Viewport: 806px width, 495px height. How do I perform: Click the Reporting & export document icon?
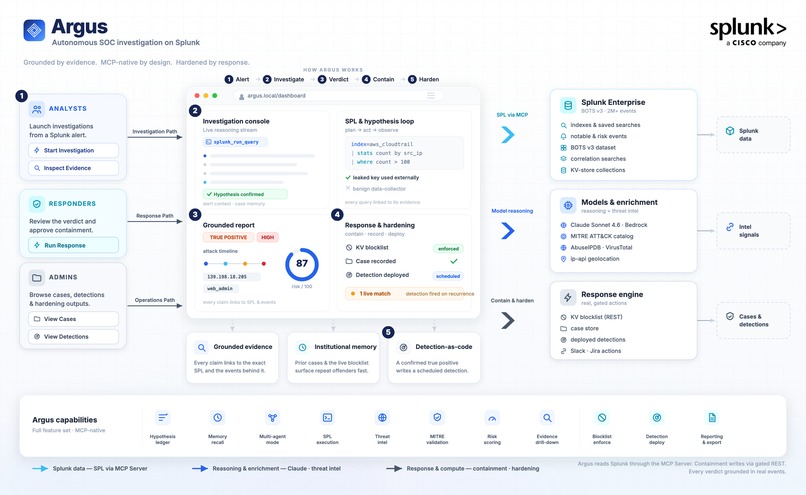pos(712,417)
